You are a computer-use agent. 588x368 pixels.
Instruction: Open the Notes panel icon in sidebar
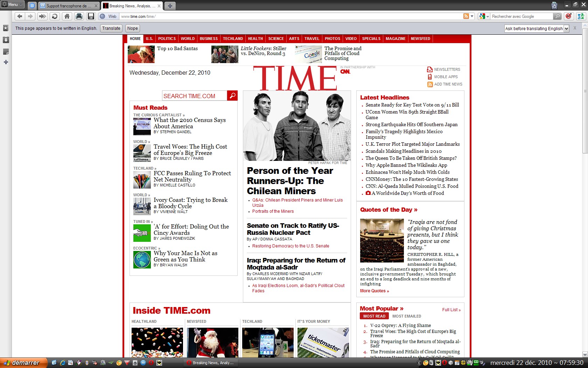(x=6, y=52)
